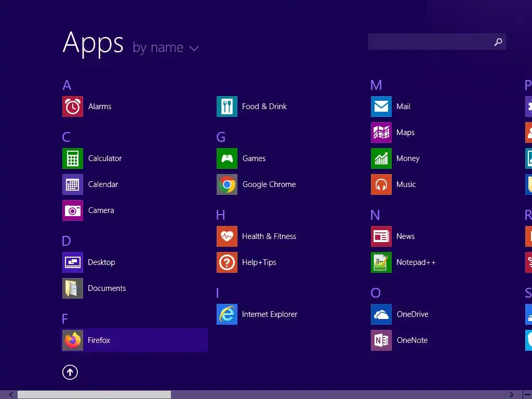Start the Camera app icon

(x=73, y=210)
